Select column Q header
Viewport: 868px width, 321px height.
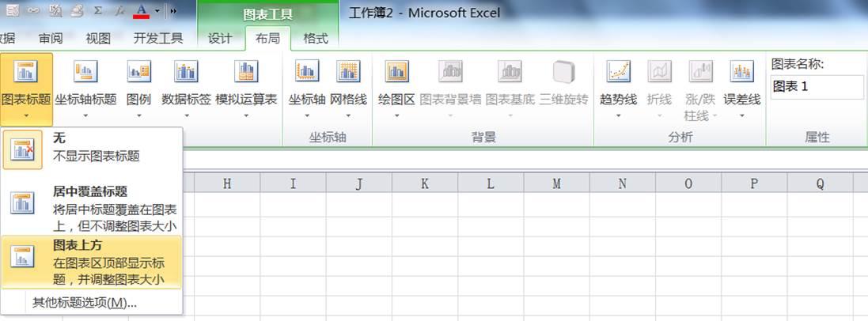coord(820,183)
